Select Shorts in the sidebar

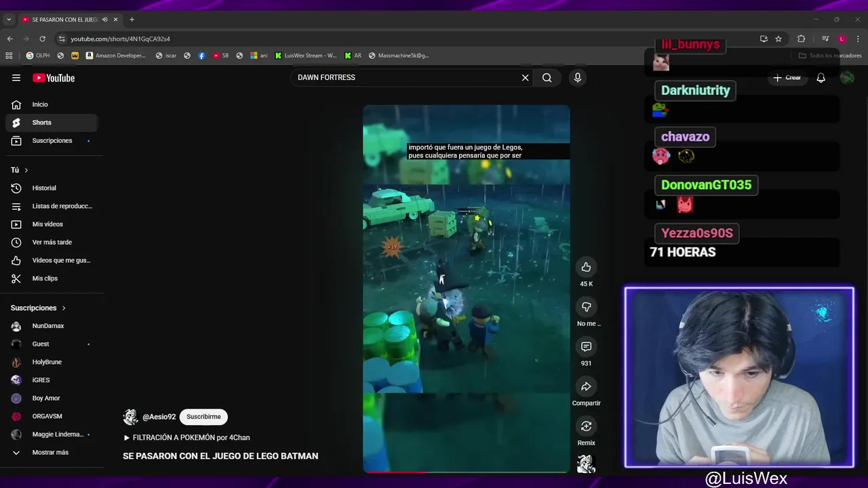point(52,123)
